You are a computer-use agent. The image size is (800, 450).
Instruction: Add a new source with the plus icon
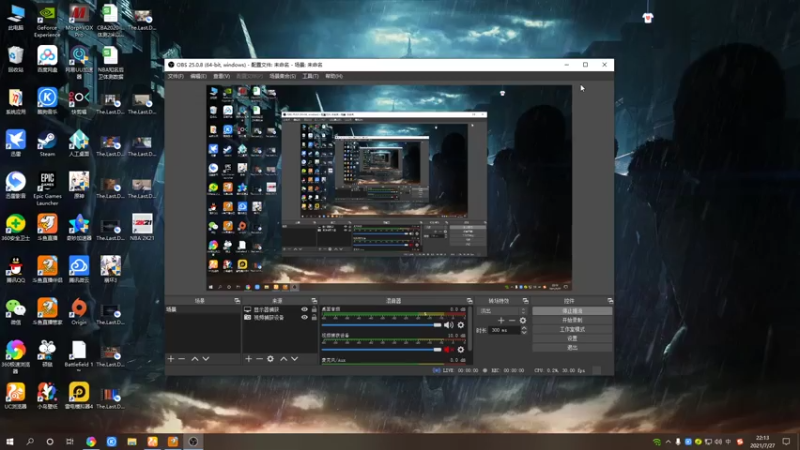[x=248, y=359]
